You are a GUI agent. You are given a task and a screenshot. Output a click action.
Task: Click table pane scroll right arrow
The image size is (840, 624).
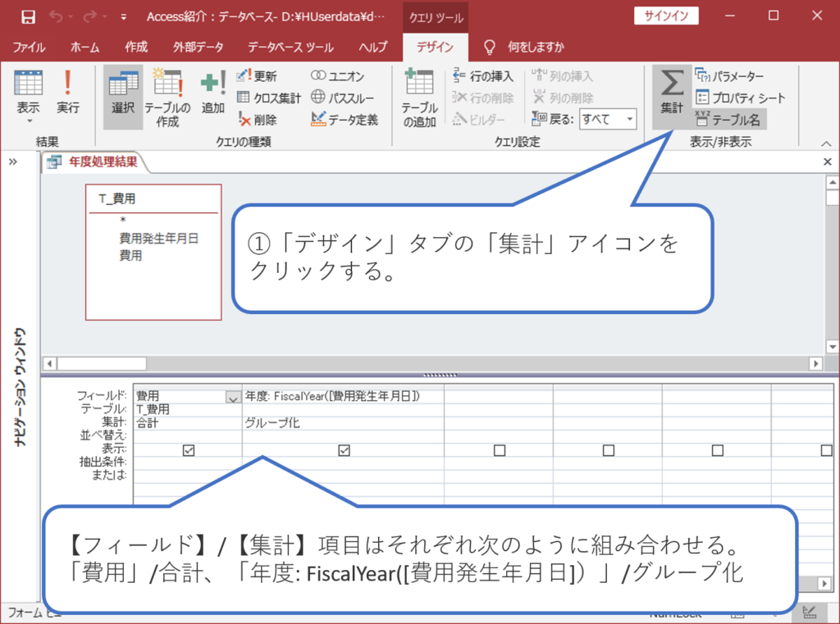point(815,364)
